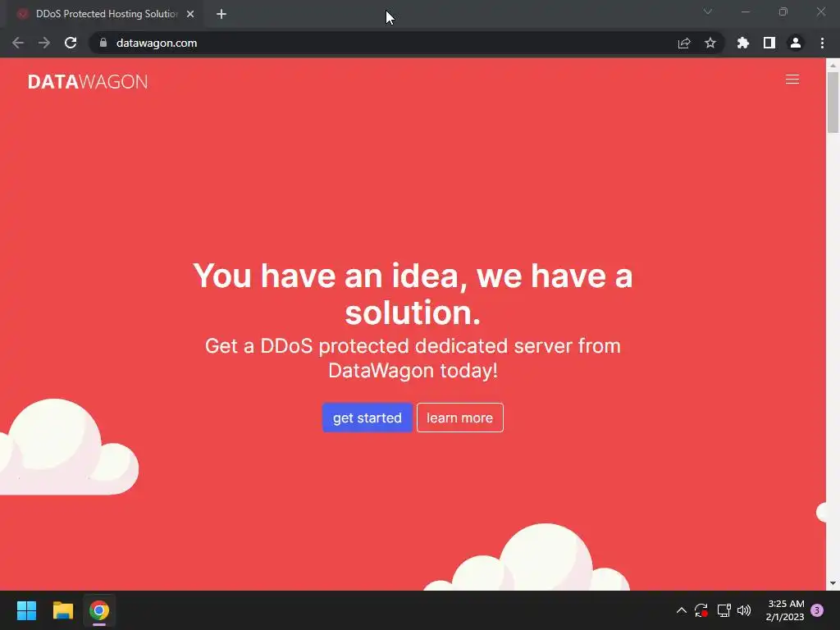Open the network tray icon
Viewport: 840px width, 630px height.
[724, 610]
